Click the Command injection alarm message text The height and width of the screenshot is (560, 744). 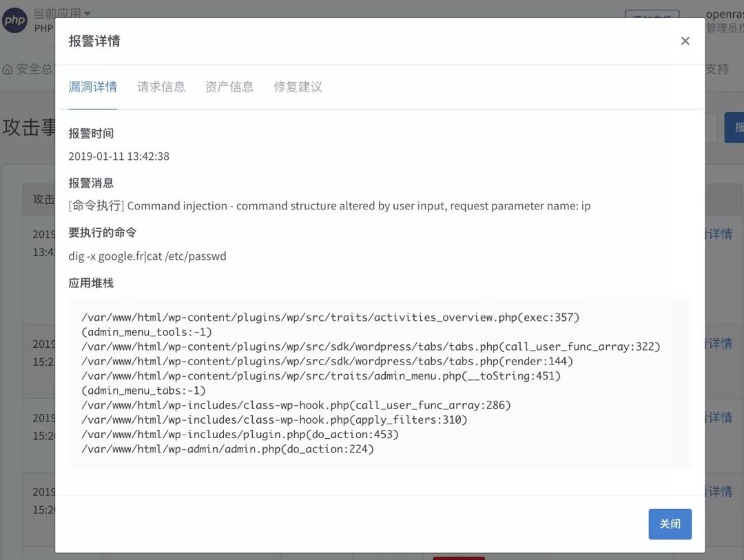pos(329,206)
